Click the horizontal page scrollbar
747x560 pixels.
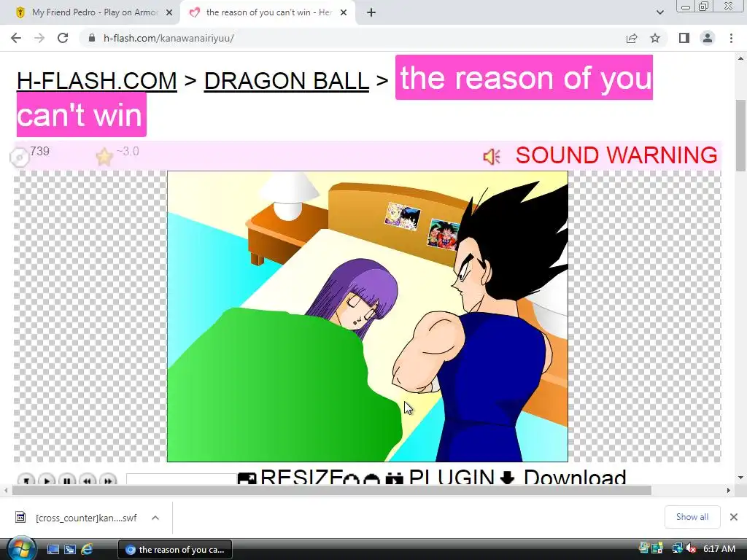pyautogui.click(x=331, y=491)
